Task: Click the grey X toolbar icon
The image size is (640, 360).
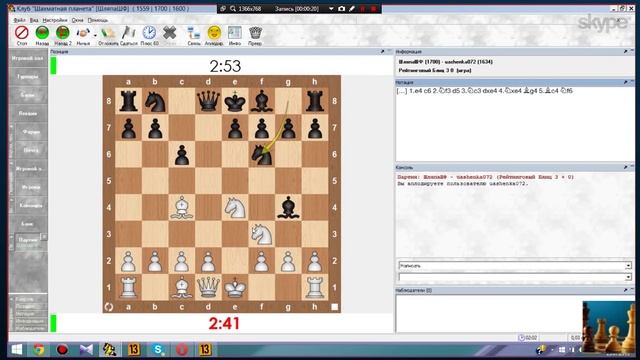Action: (x=169, y=33)
